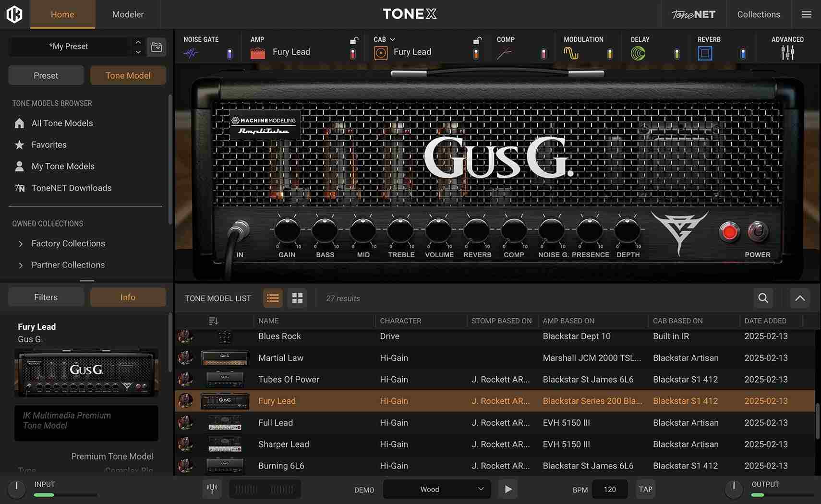Open the Advanced settings panel icon

(x=787, y=53)
